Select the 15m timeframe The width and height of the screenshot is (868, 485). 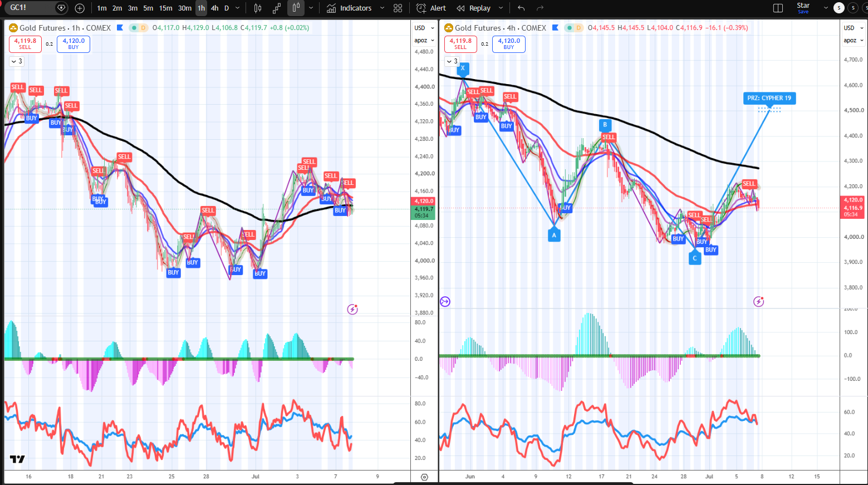click(x=165, y=8)
